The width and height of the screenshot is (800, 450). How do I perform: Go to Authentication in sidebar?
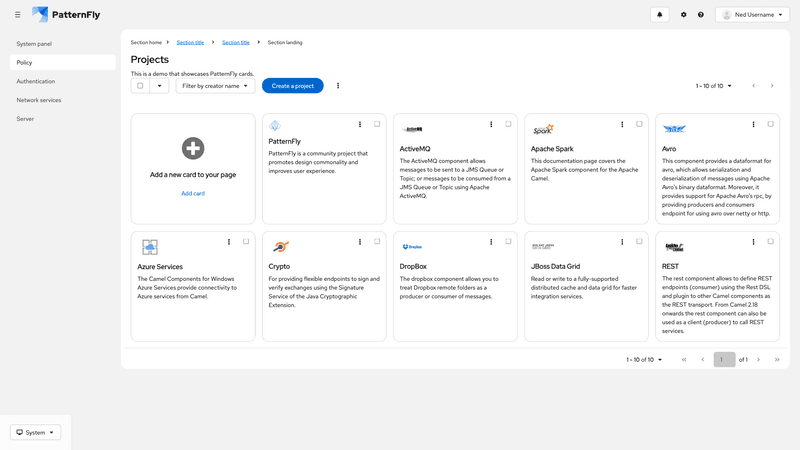(36, 81)
